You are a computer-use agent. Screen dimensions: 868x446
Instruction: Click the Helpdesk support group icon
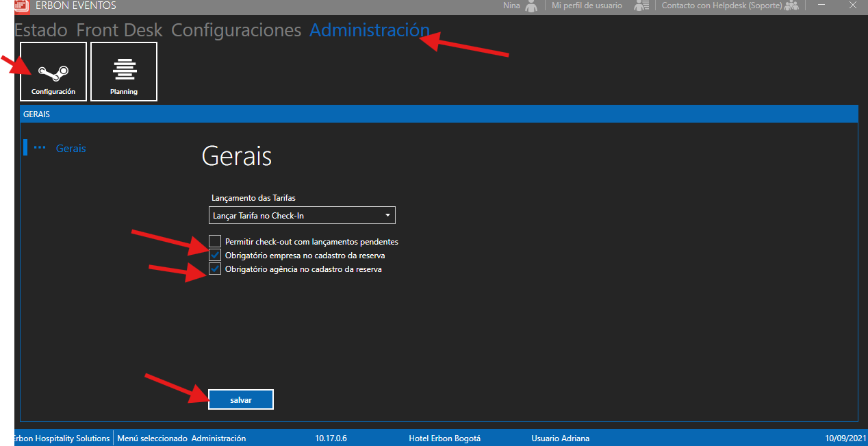click(791, 6)
